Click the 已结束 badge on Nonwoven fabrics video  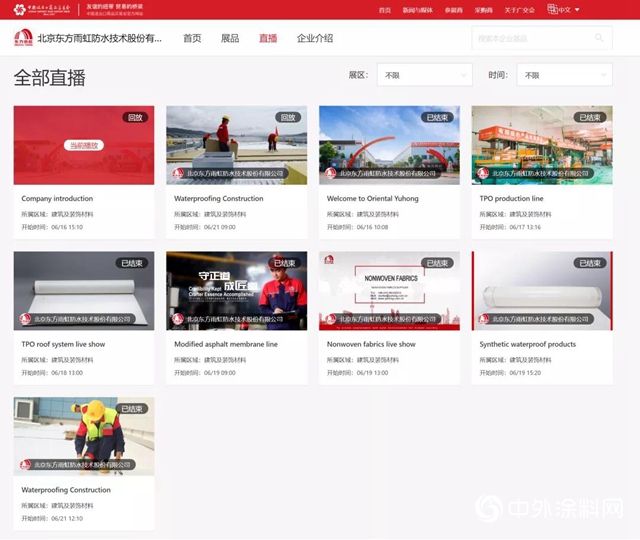[439, 263]
